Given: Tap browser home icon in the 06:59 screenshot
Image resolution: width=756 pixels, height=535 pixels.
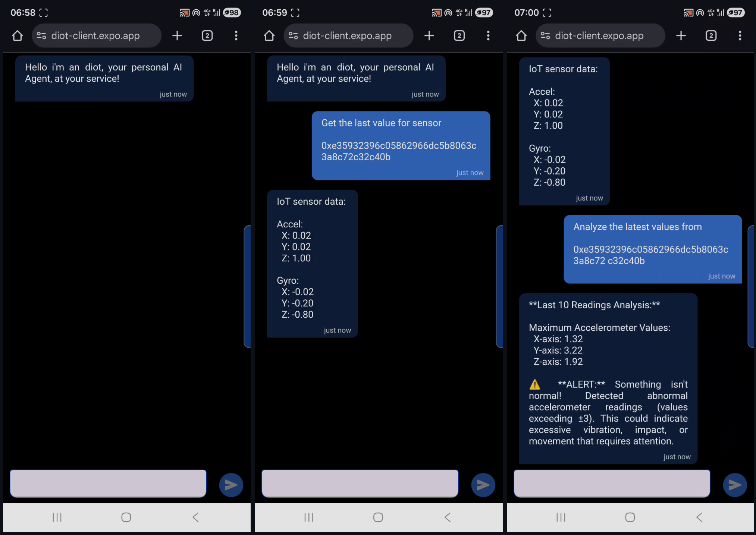Looking at the screenshot, I should [269, 36].
